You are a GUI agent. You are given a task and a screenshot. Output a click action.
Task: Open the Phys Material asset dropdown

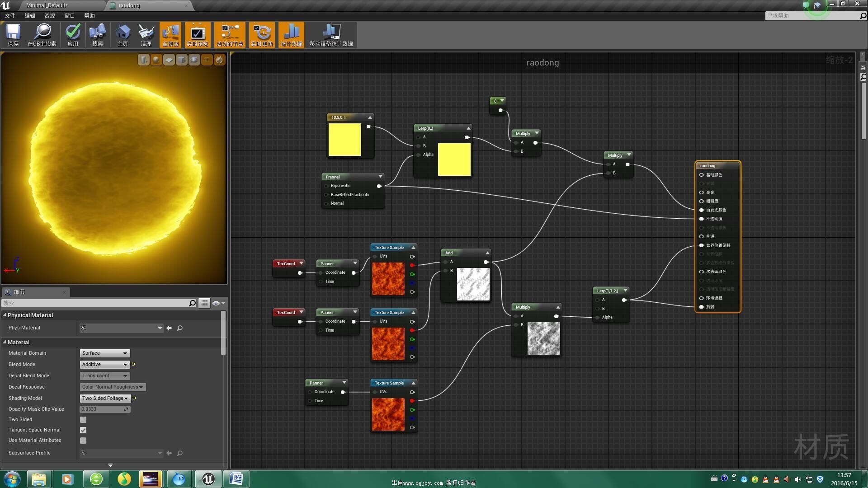click(x=121, y=328)
